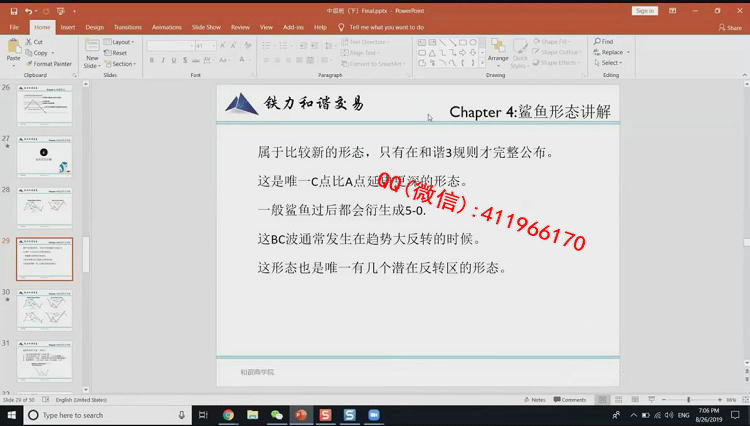This screenshot has height=426, width=750.
Task: Expand the Replace dropdown arrow
Action: [628, 52]
